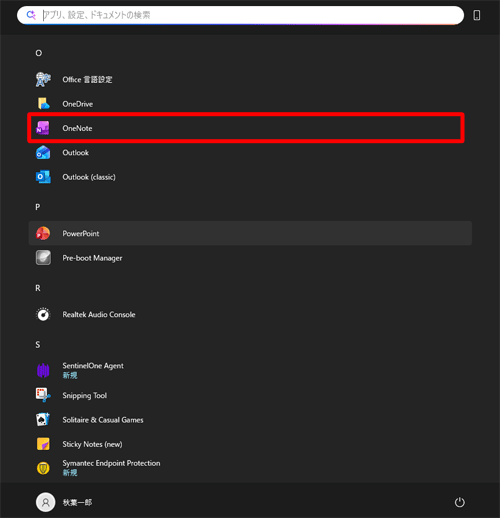Click the search box for apps
This screenshot has height=518, width=500.
pyautogui.click(x=240, y=15)
